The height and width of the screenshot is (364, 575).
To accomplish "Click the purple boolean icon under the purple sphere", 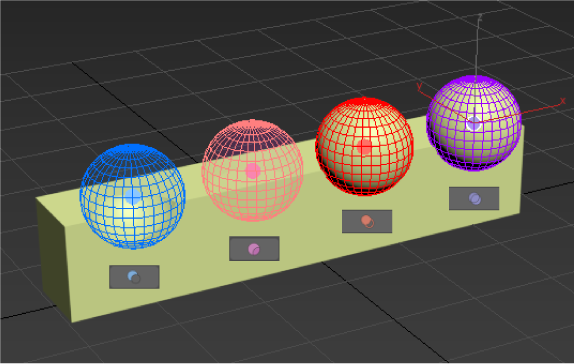I will pos(475,198).
